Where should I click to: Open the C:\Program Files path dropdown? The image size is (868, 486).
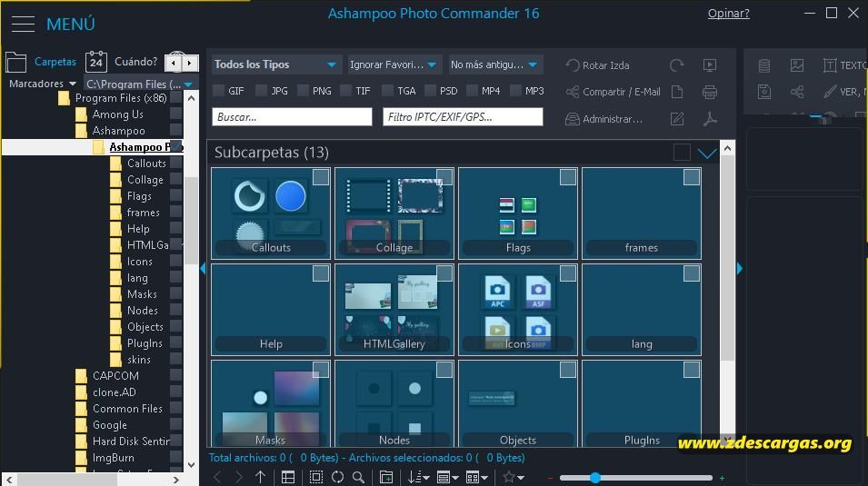pyautogui.click(x=139, y=84)
